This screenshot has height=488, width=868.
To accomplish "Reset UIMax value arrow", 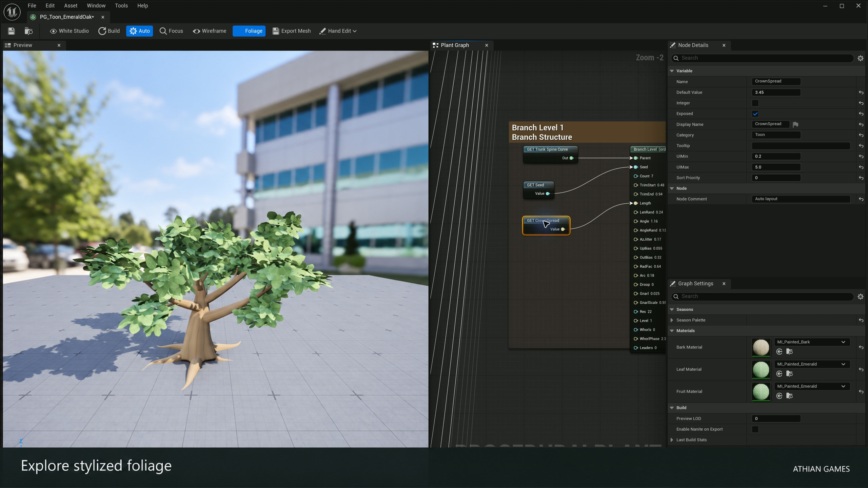I will [x=861, y=167].
